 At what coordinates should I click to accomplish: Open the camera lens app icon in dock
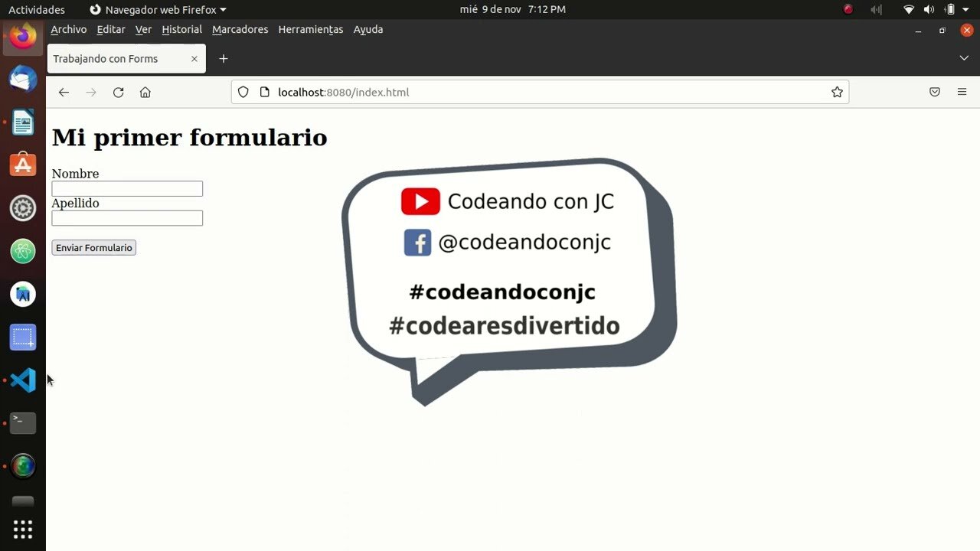[x=23, y=466]
